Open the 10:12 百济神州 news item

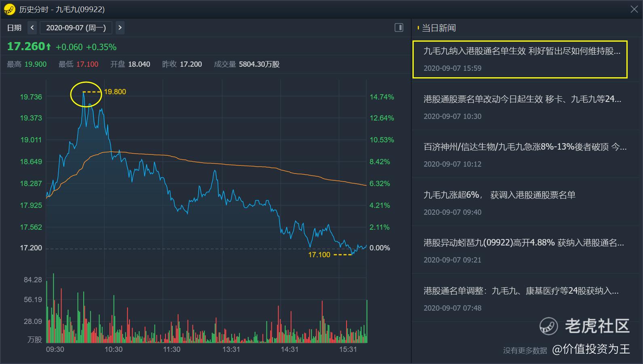525,155
